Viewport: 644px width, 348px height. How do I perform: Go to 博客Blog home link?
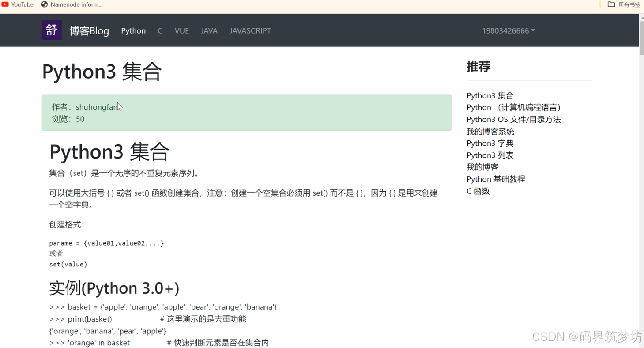[x=89, y=30]
